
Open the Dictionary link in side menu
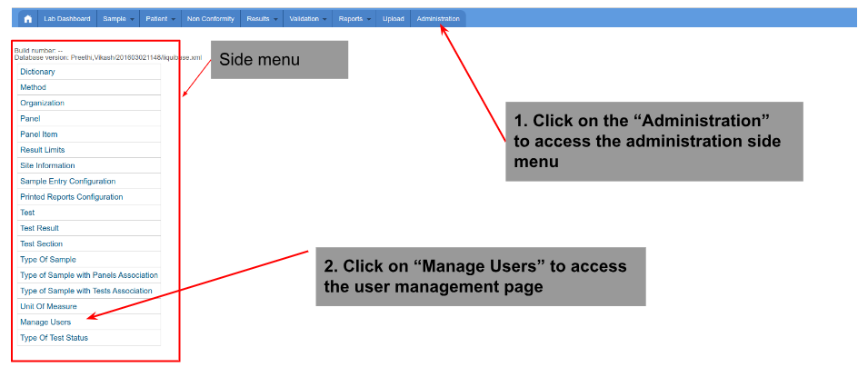[37, 72]
